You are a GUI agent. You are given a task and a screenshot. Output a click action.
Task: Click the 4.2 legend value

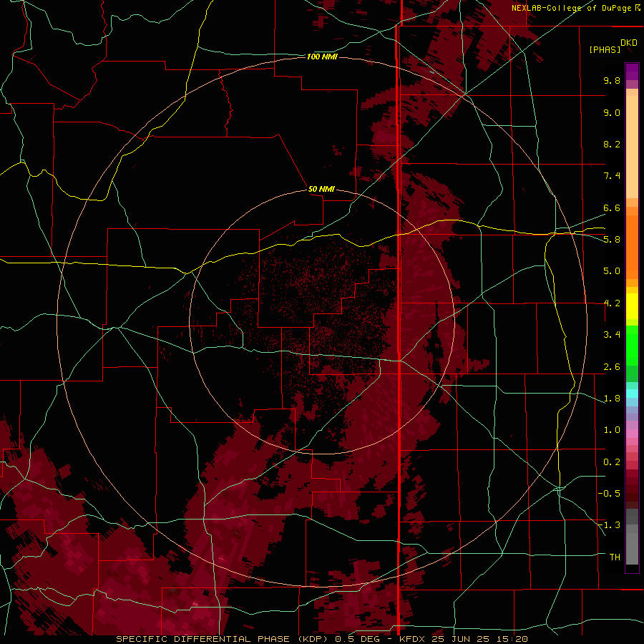[x=612, y=303]
